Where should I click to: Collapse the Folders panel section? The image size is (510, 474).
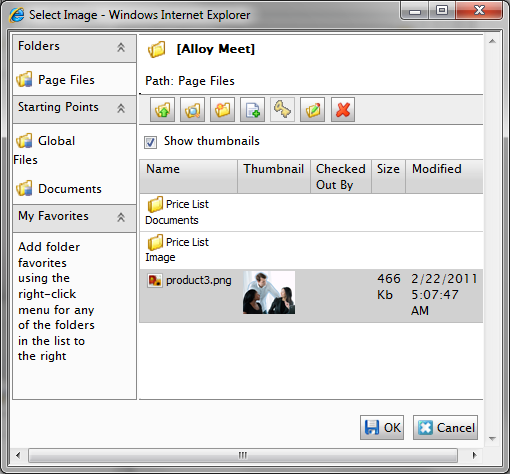[121, 47]
